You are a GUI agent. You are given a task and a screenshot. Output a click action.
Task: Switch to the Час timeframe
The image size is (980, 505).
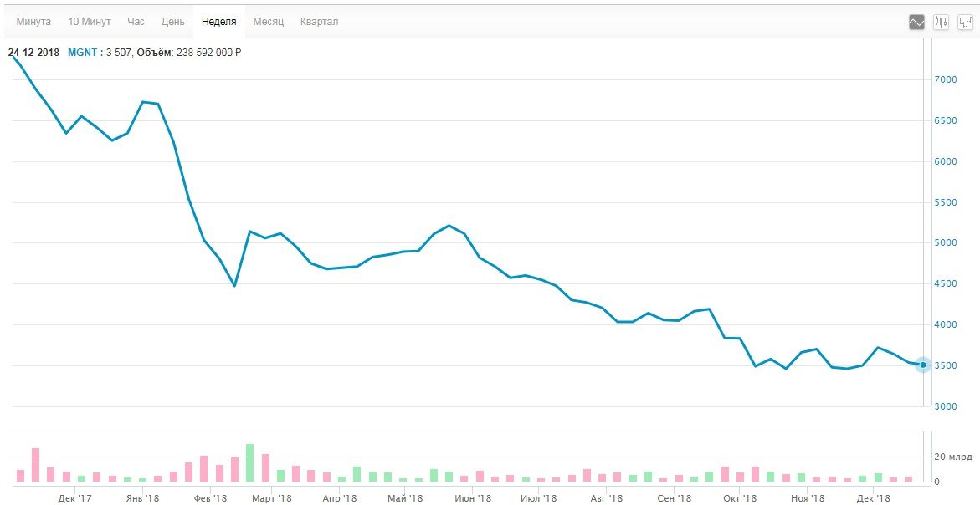point(136,22)
